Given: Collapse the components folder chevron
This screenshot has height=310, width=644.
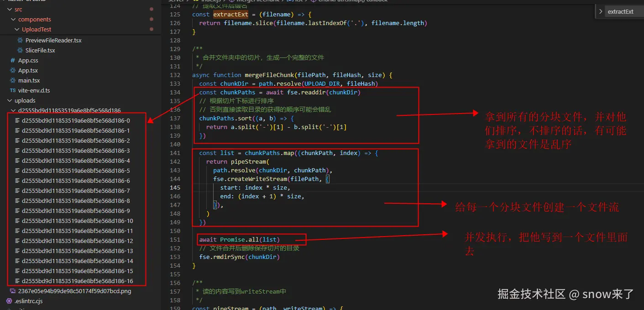Looking at the screenshot, I should click(14, 19).
